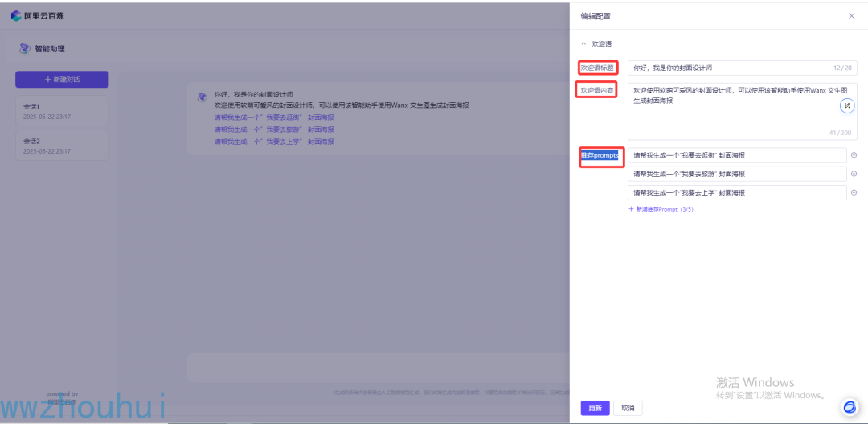Click the floating assistant icon at bottom right
Image resolution: width=868 pixels, height=424 pixels.
[x=849, y=407]
